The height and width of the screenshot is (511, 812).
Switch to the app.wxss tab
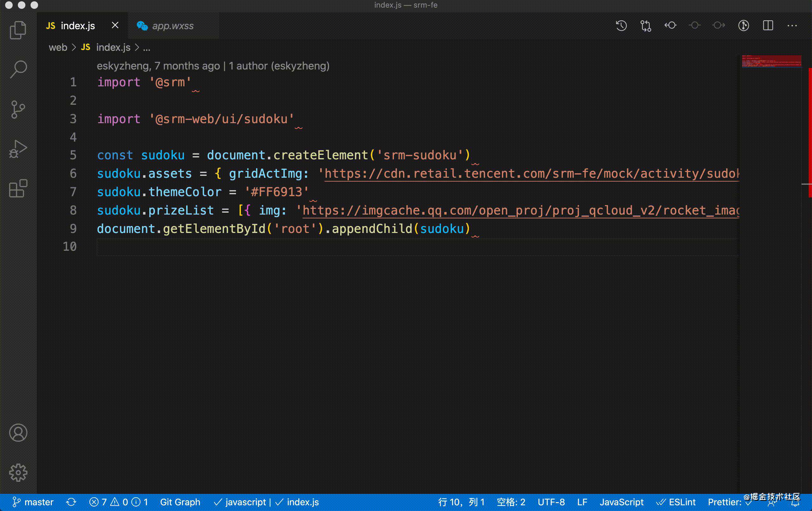173,26
